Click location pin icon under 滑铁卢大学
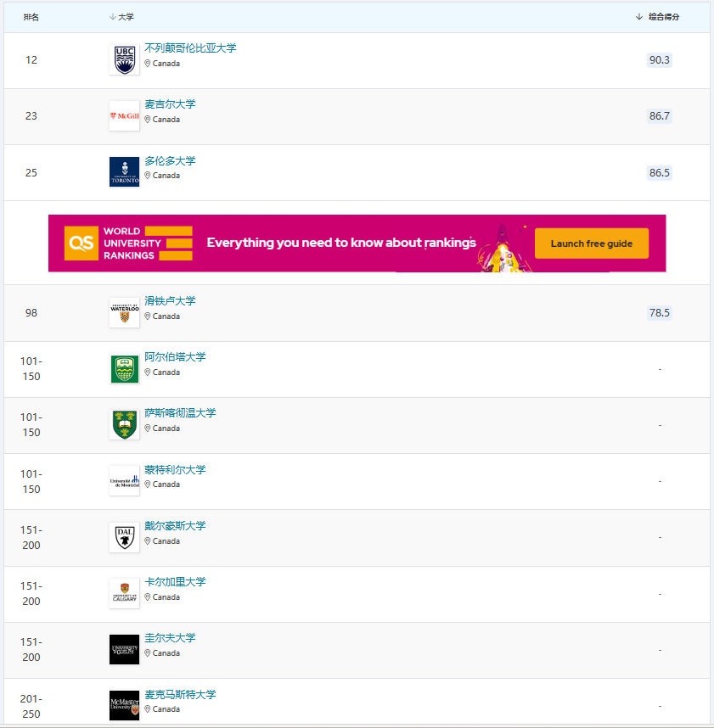This screenshot has height=728, width=714. pyautogui.click(x=147, y=316)
